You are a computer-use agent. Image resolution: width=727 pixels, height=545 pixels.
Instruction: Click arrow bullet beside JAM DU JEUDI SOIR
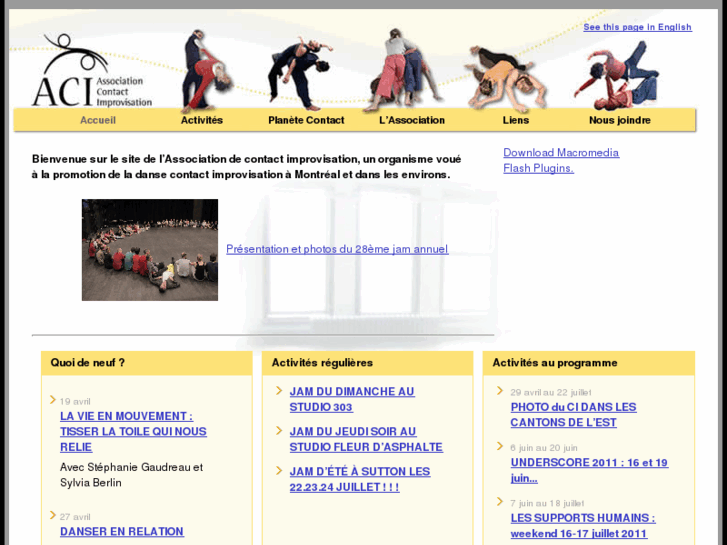point(279,430)
